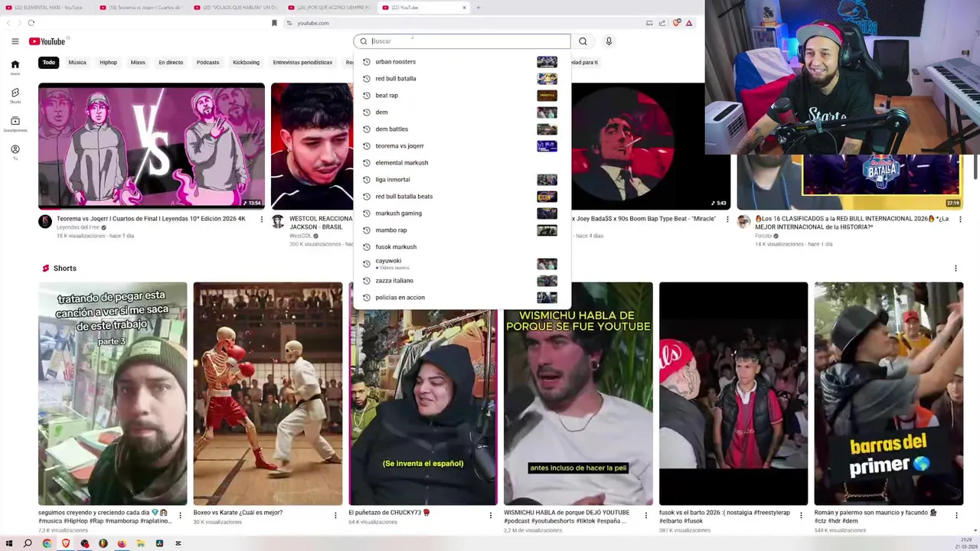The image size is (980, 551).
Task: Click the Brave Rewards triangle icon
Action: click(689, 23)
